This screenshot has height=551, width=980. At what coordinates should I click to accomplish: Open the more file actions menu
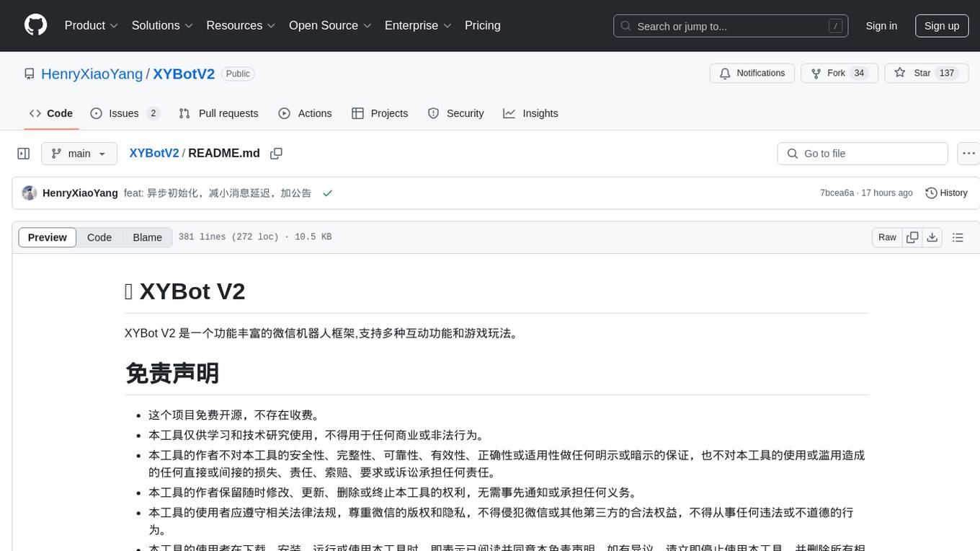click(968, 154)
